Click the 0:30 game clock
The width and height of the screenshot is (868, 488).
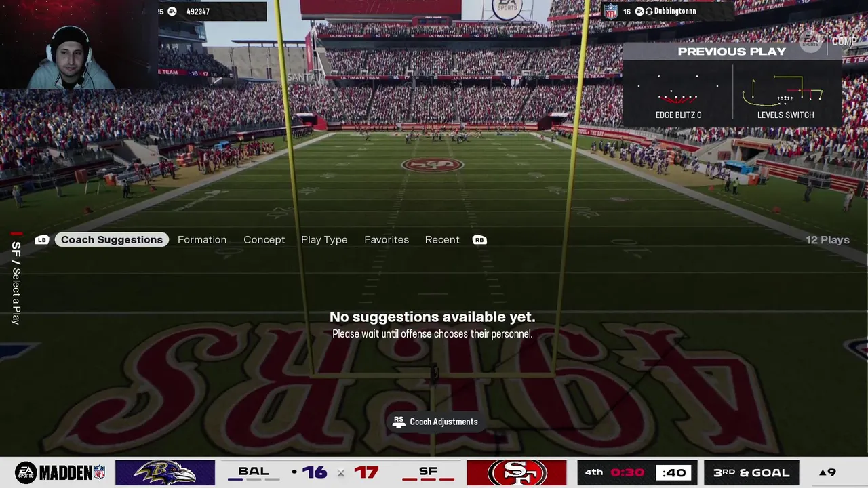point(627,472)
